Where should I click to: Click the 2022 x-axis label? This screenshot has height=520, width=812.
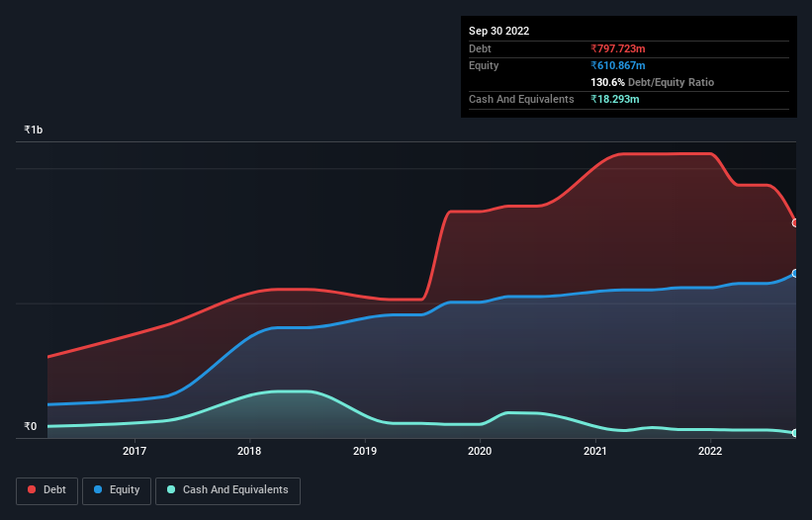[710, 451]
